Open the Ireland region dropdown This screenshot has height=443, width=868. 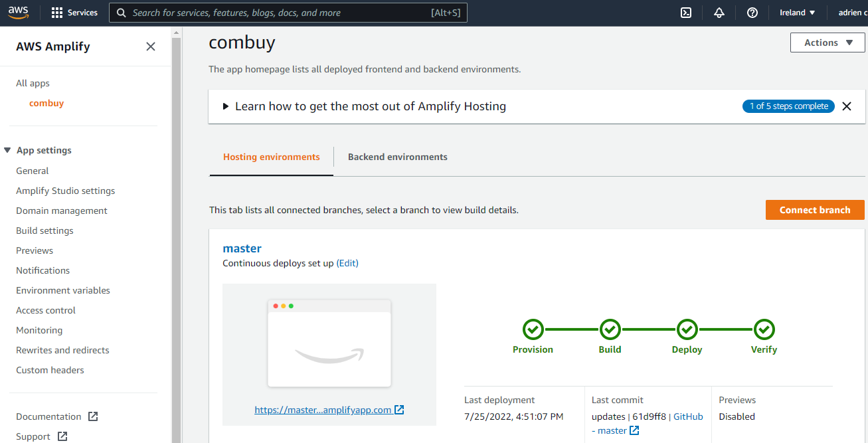pyautogui.click(x=798, y=13)
